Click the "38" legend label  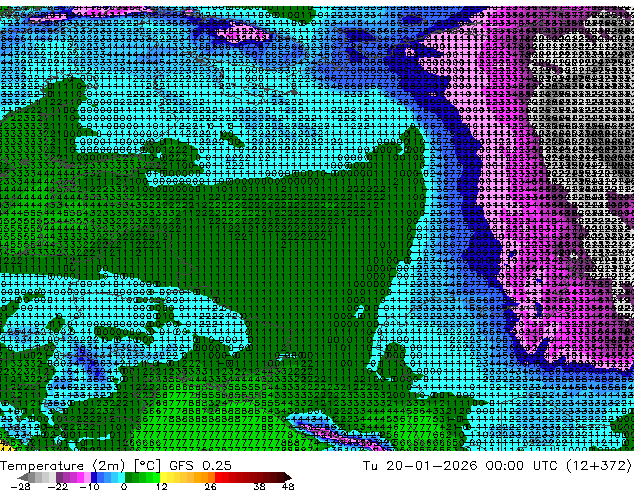pos(260,486)
